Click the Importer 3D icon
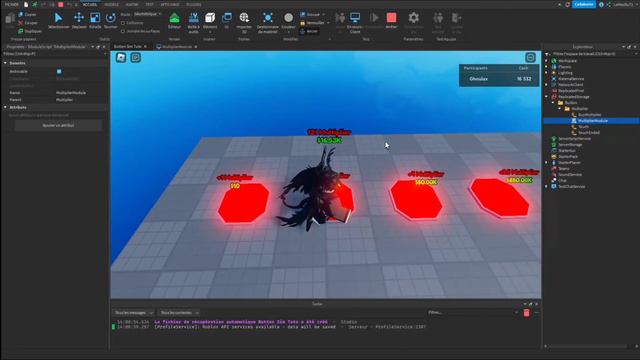 tap(244, 18)
